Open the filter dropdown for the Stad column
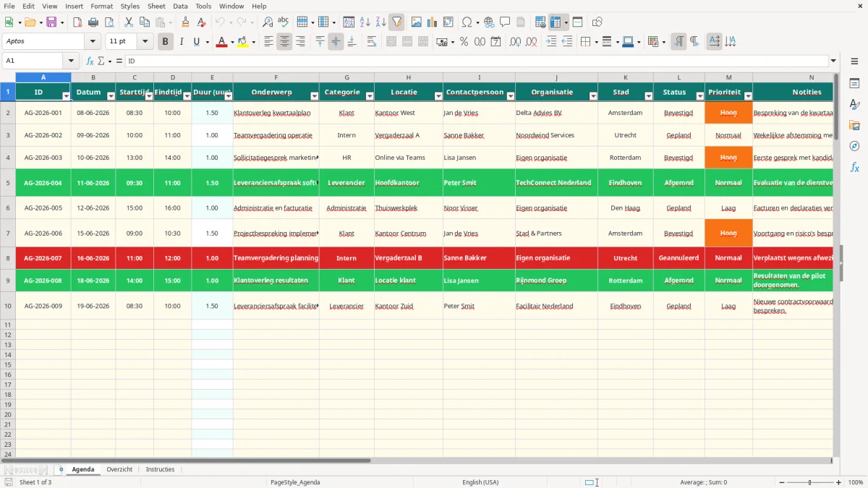 (649, 96)
